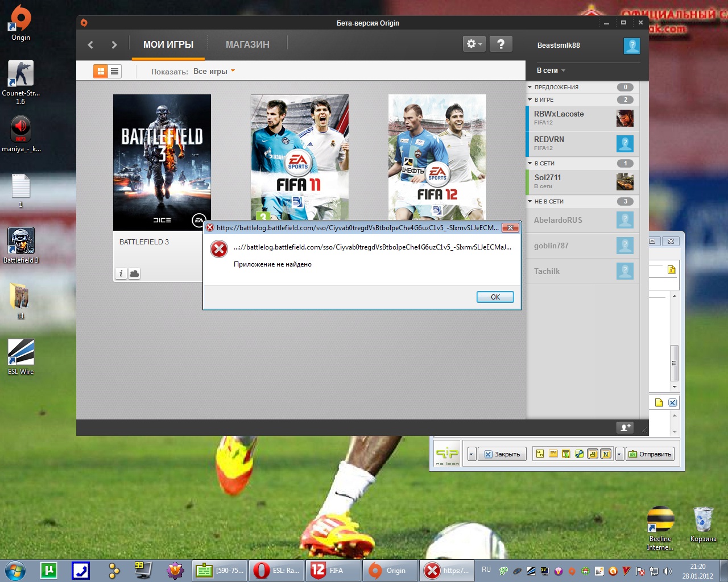The width and height of the screenshot is (728, 582).
Task: Close the battlelog error dialog
Action: point(510,227)
